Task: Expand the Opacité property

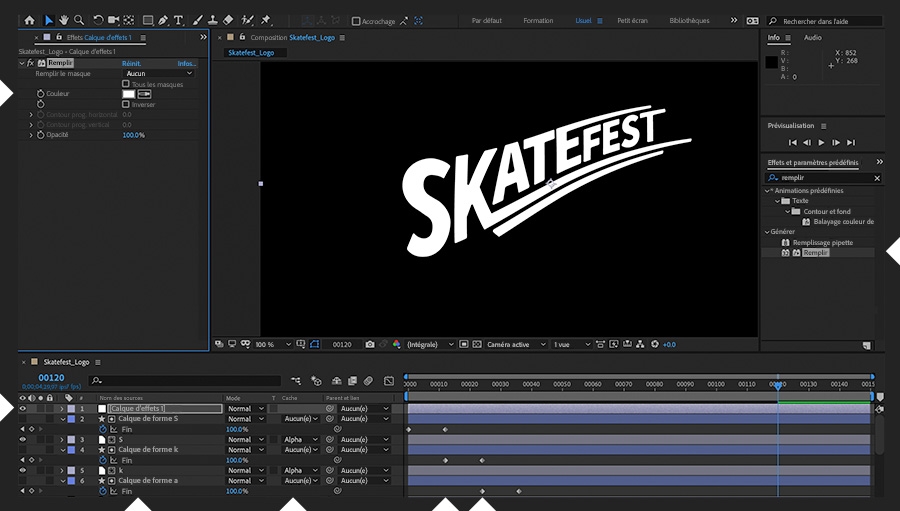Action: coord(30,135)
